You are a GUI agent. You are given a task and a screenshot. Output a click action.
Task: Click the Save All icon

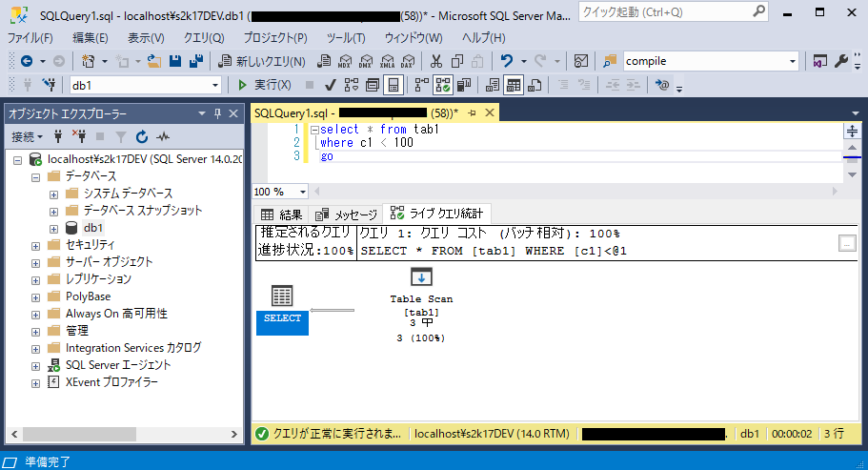tap(196, 61)
